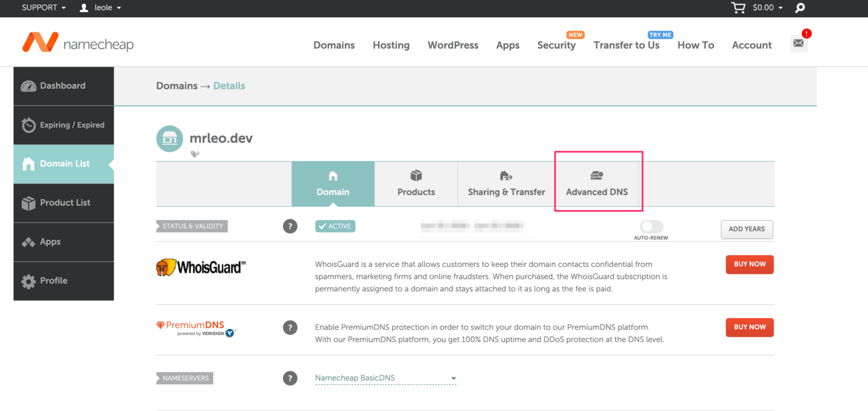This screenshot has width=868, height=411.
Task: Open the Transfer to Us menu
Action: (x=627, y=45)
